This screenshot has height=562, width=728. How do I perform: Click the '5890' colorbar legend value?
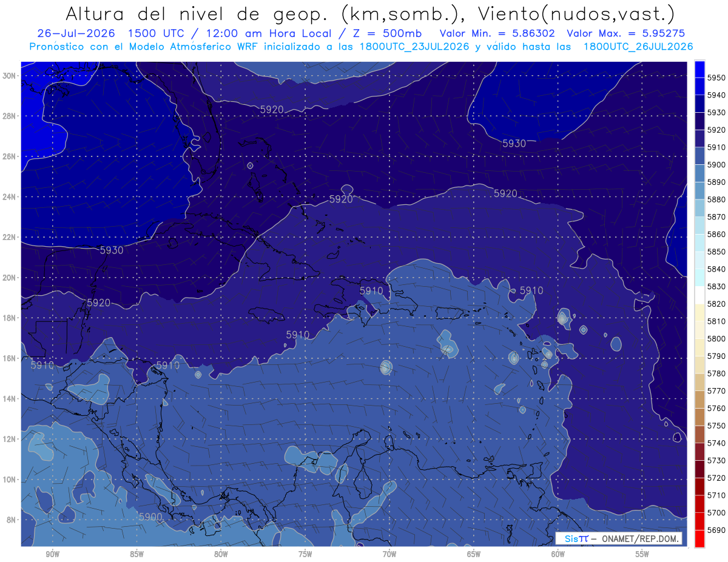(716, 182)
